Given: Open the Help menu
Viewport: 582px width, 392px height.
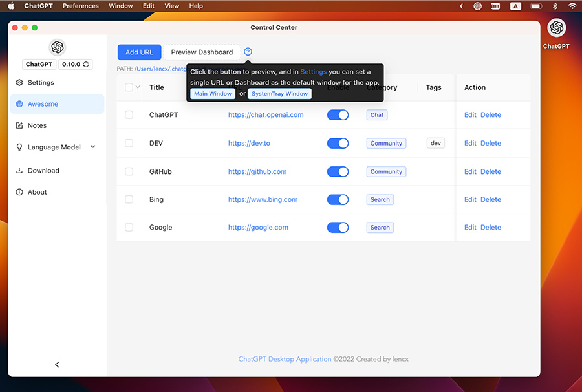Looking at the screenshot, I should pyautogui.click(x=196, y=6).
